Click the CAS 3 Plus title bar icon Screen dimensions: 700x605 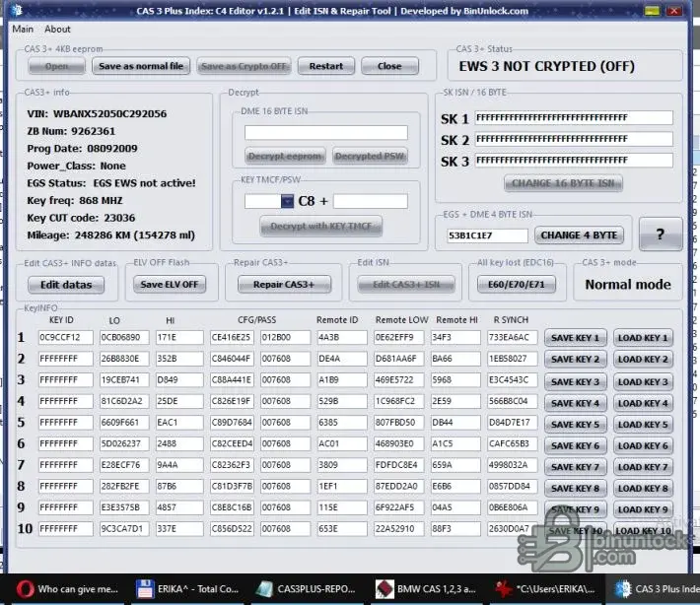[x=17, y=10]
